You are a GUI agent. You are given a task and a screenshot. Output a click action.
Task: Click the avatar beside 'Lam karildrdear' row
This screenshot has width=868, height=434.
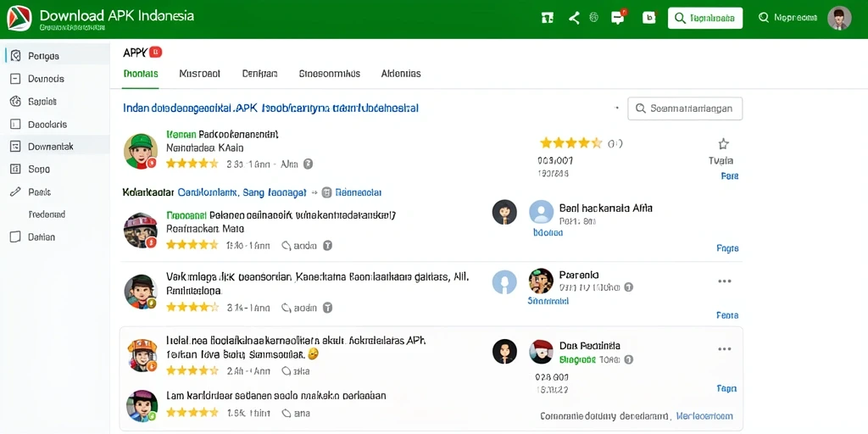click(x=142, y=406)
